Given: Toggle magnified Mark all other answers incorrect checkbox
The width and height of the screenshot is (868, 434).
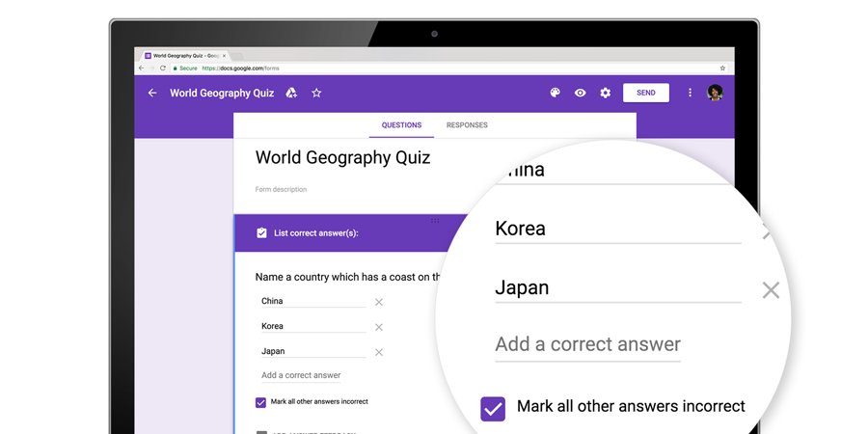Looking at the screenshot, I should click(493, 409).
